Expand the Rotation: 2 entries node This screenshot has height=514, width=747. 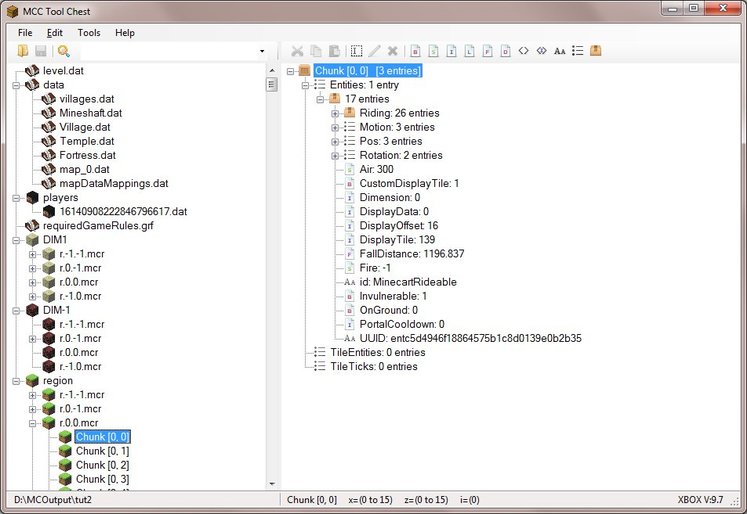point(335,156)
